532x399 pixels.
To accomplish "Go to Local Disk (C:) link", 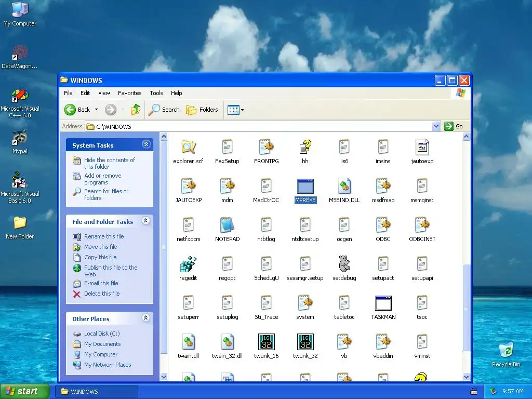I will coord(102,334).
